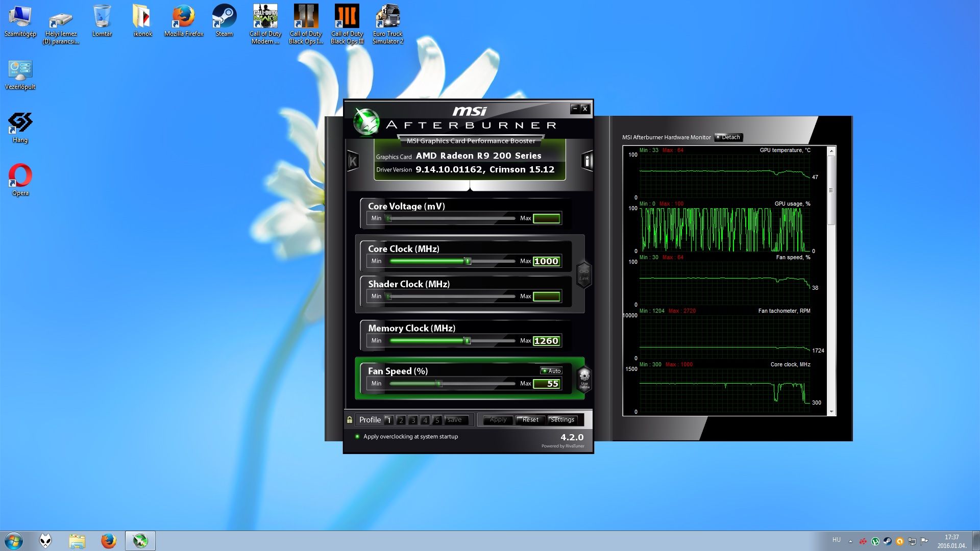The width and height of the screenshot is (980, 551).
Task: Click the Reset button
Action: point(530,420)
